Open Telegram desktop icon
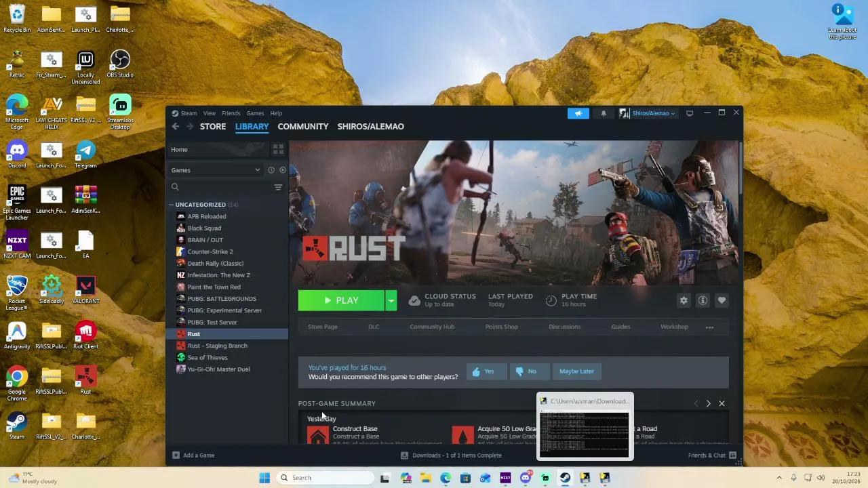The width and height of the screenshot is (868, 488). (x=85, y=155)
